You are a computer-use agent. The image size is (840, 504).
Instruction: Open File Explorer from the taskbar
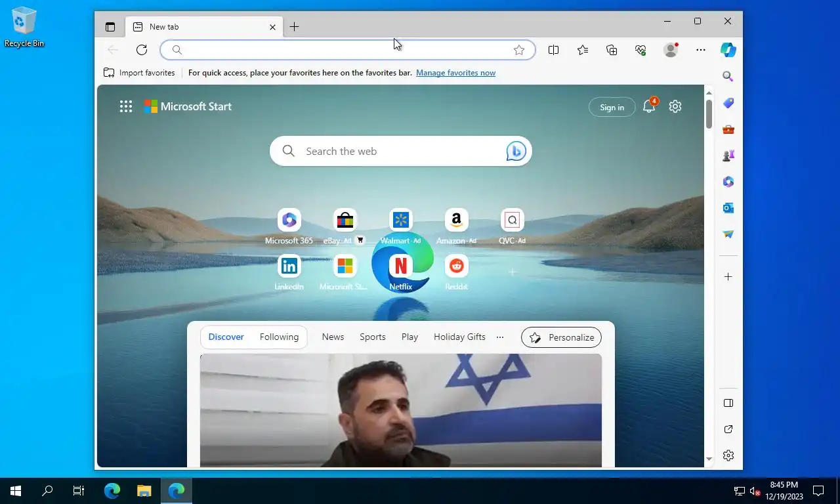pyautogui.click(x=144, y=491)
